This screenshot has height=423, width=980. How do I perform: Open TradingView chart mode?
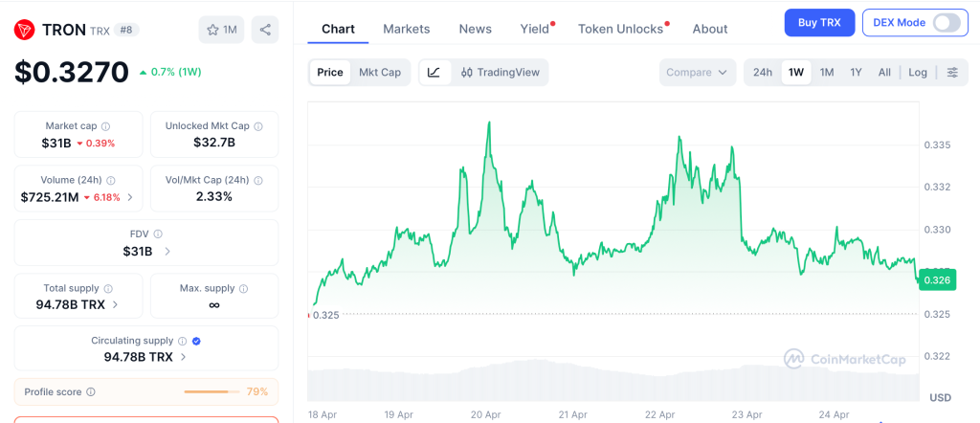click(x=500, y=72)
